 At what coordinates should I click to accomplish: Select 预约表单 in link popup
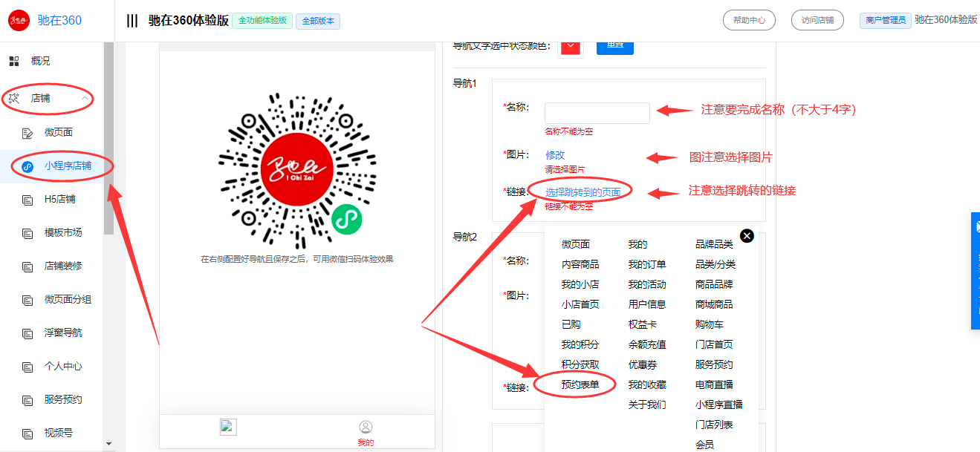tap(580, 384)
